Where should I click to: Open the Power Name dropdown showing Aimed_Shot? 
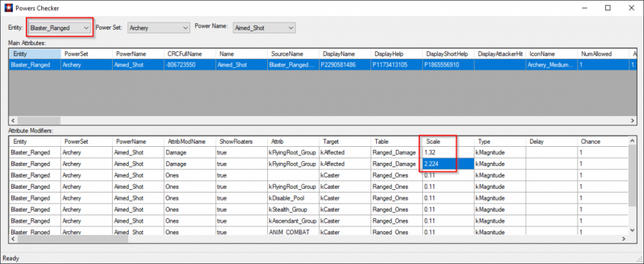(263, 28)
